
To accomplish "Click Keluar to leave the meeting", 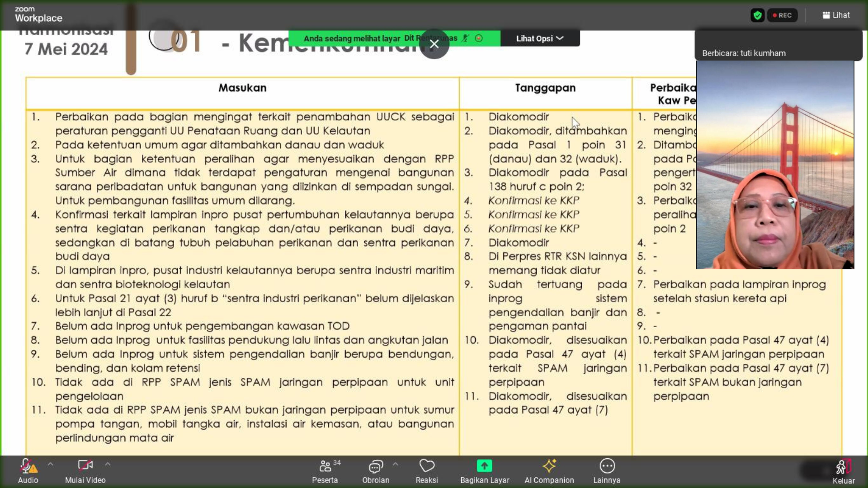I will pyautogui.click(x=844, y=471).
